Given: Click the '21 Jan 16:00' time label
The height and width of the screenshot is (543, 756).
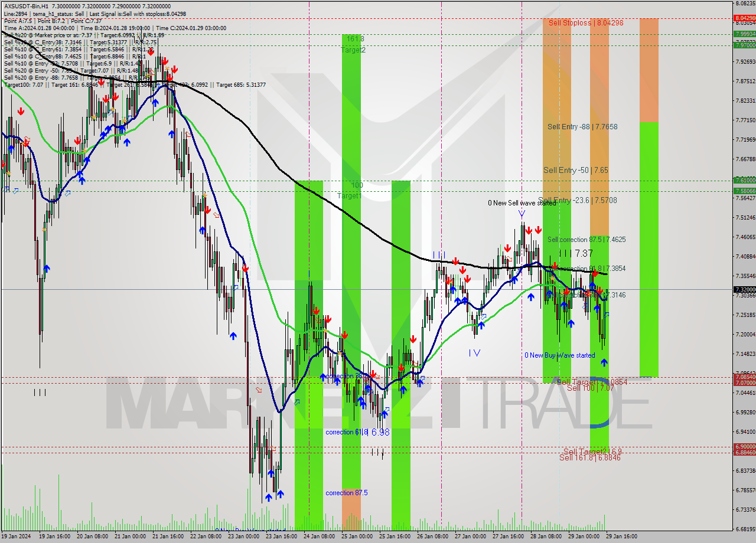Looking at the screenshot, I should click(x=168, y=537).
